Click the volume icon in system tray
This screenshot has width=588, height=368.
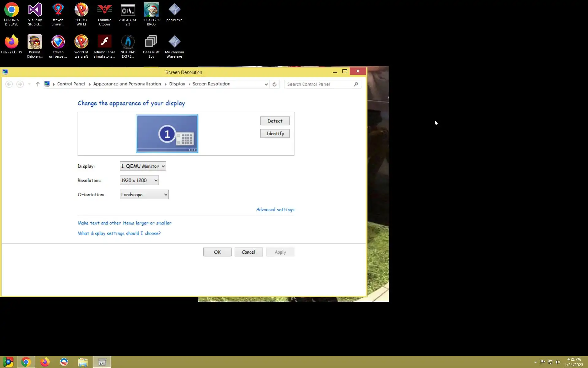click(x=558, y=362)
